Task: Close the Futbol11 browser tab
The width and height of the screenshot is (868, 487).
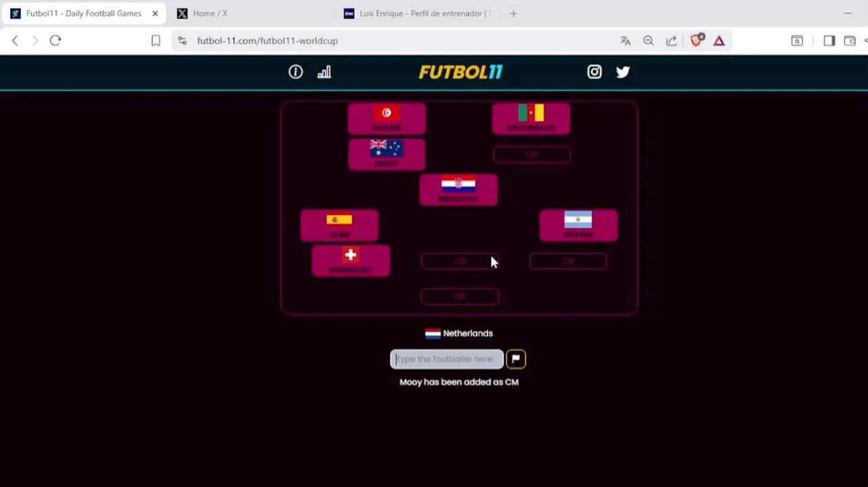Action: tap(155, 14)
